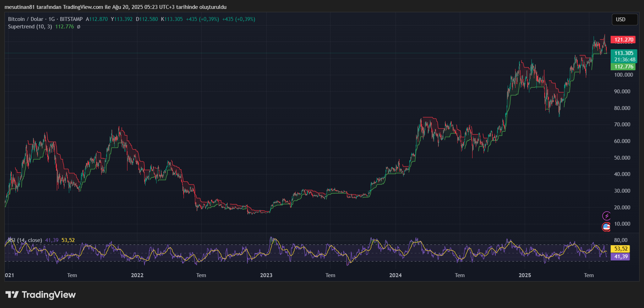Screen dimensions: 644x308
Task: Click the 100.000 price axis label
Action: click(623, 75)
